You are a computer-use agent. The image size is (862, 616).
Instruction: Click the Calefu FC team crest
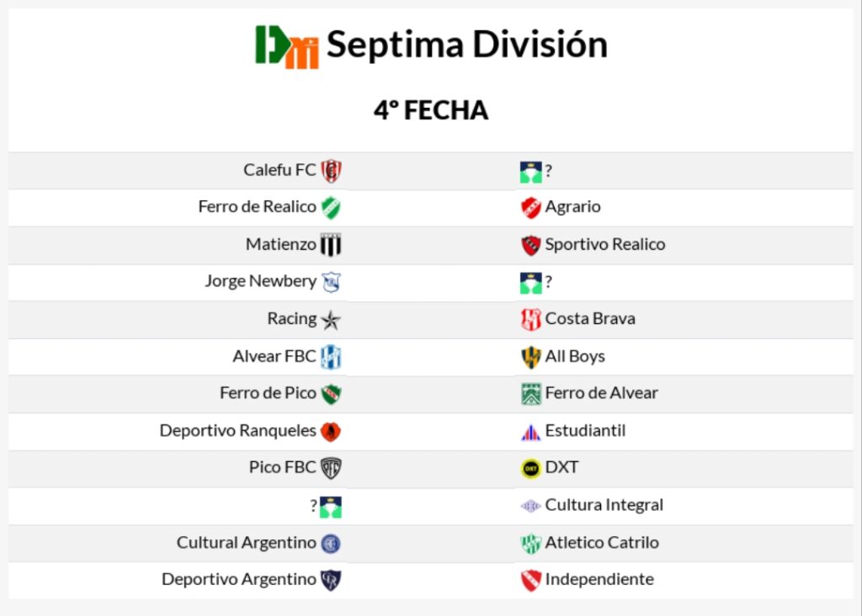click(331, 171)
